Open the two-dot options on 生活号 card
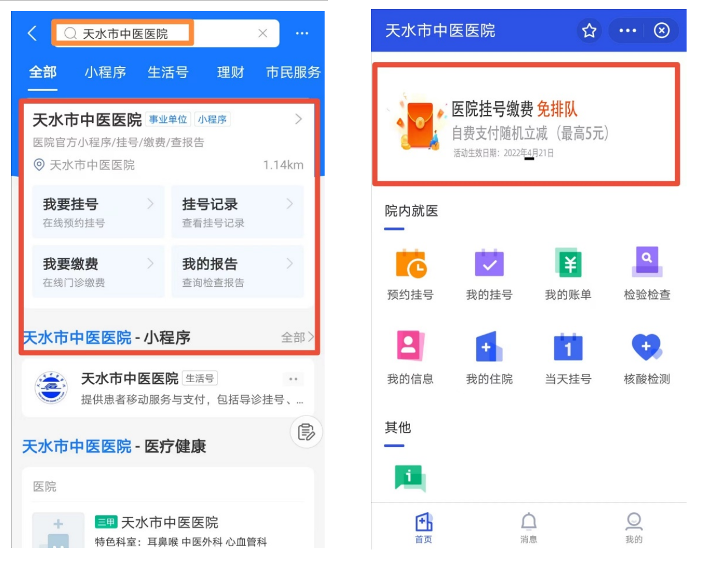The width and height of the screenshot is (710, 588). 293,379
